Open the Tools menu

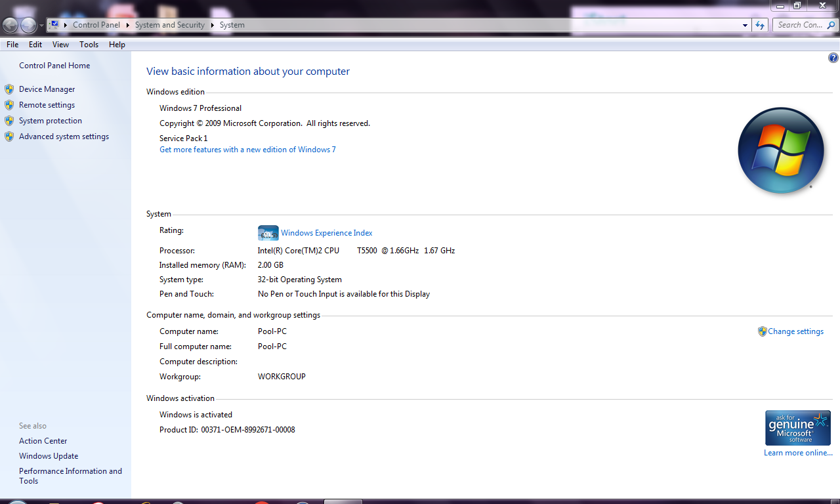pyautogui.click(x=89, y=45)
